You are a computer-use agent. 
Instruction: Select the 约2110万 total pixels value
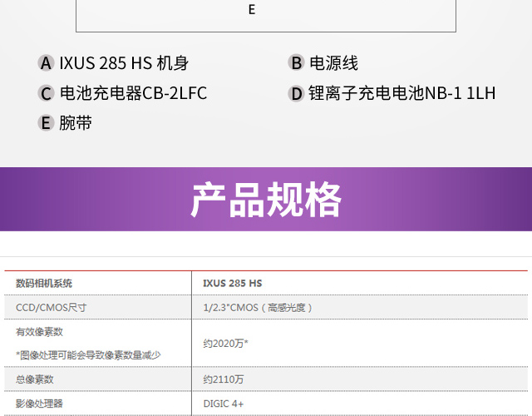[x=224, y=379]
